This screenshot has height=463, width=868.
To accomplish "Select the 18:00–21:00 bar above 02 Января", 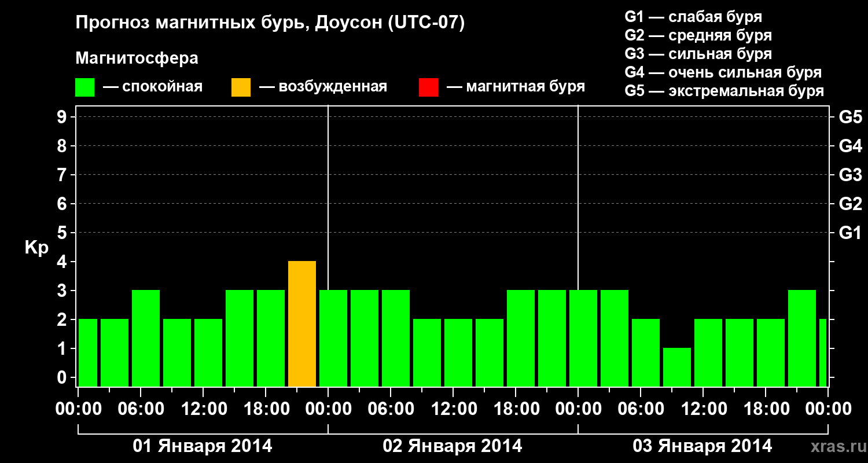I will (521, 339).
